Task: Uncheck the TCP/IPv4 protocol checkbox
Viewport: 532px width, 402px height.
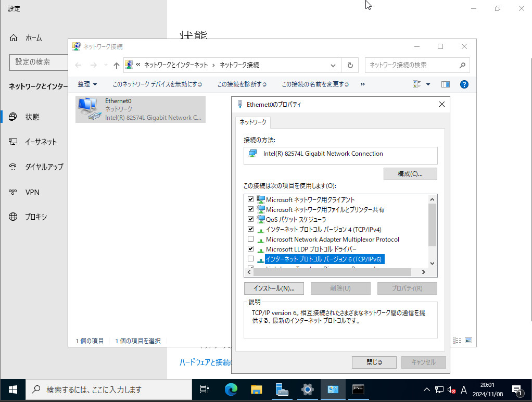Action: (x=251, y=229)
